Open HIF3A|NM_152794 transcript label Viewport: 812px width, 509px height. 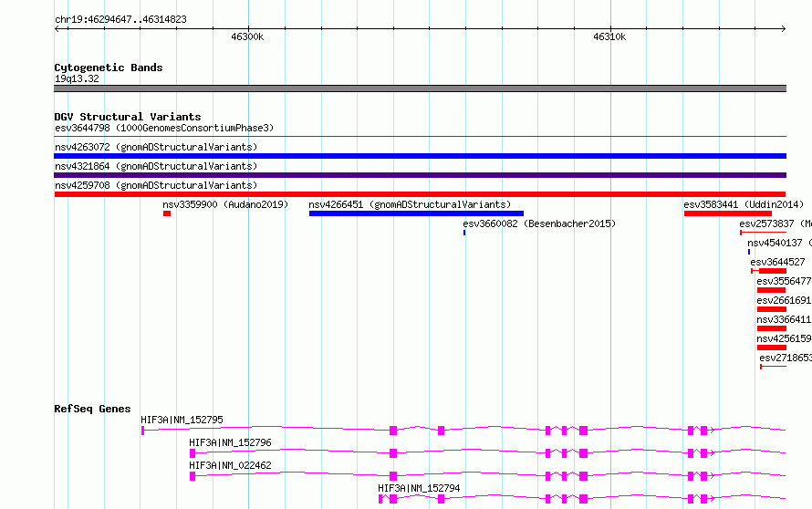pyautogui.click(x=419, y=488)
